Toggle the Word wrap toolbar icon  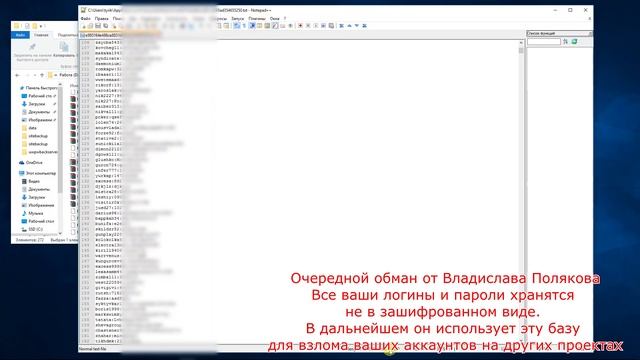[x=236, y=26]
